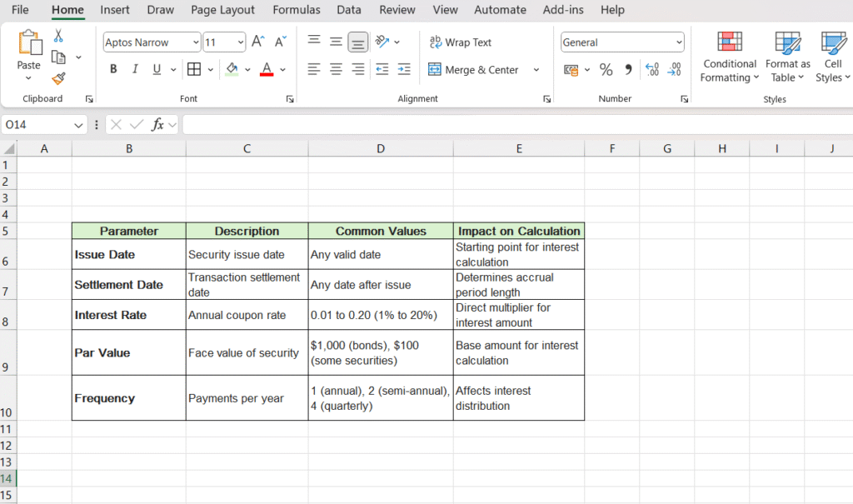853x504 pixels.
Task: Click the Select All corner triangle
Action: (x=8, y=148)
